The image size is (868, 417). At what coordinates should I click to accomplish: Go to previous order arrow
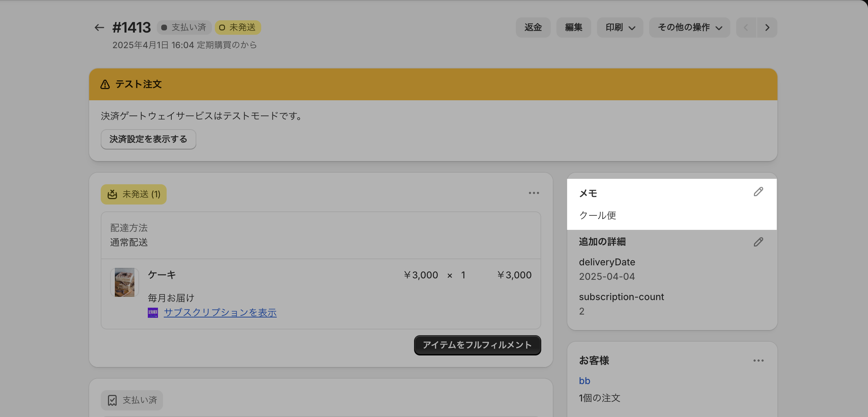(x=746, y=28)
